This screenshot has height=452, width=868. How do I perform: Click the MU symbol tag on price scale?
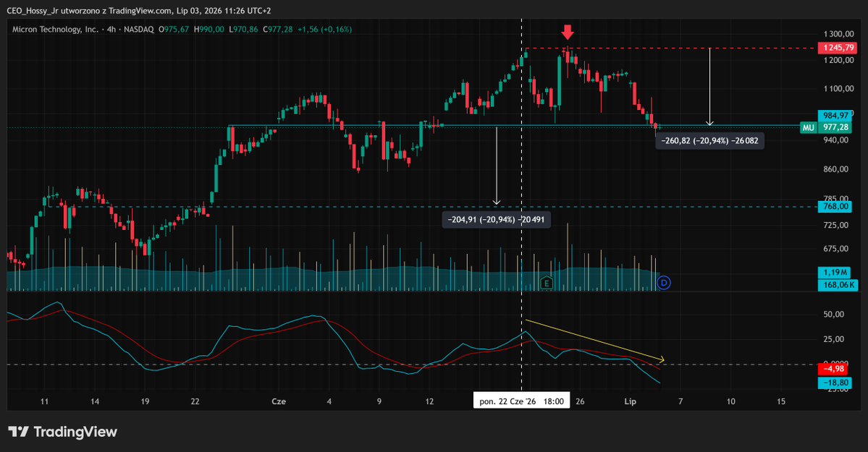tap(808, 127)
